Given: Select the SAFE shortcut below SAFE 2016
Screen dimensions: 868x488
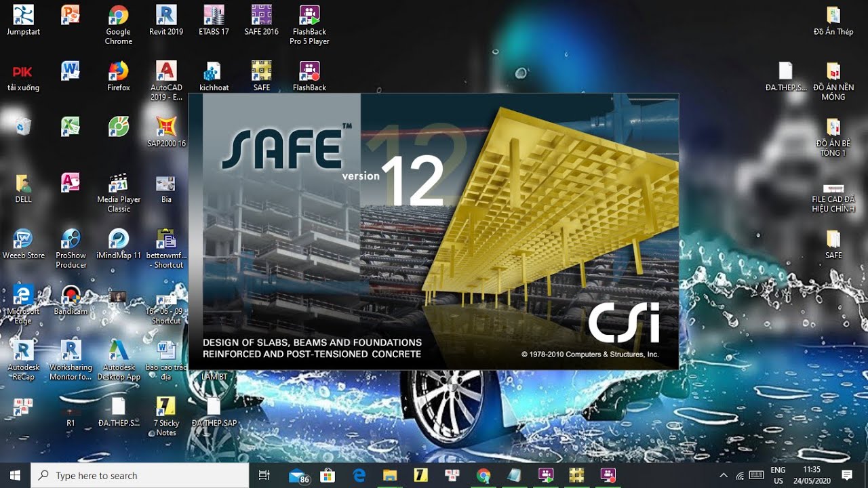Looking at the screenshot, I should tap(262, 77).
